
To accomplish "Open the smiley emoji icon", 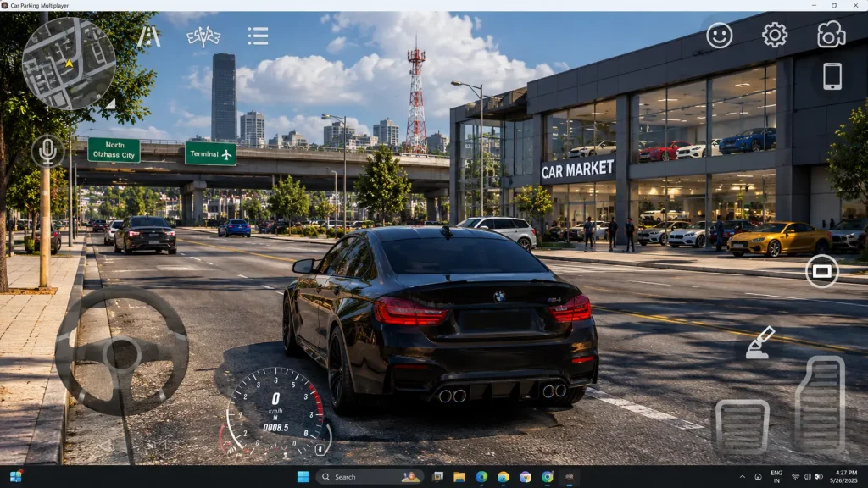I will (719, 36).
